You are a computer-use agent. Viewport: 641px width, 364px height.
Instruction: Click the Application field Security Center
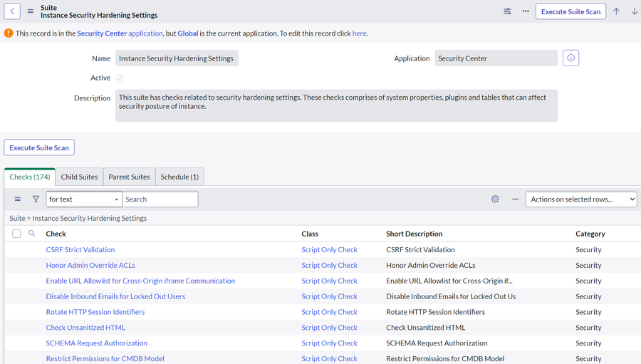point(496,58)
